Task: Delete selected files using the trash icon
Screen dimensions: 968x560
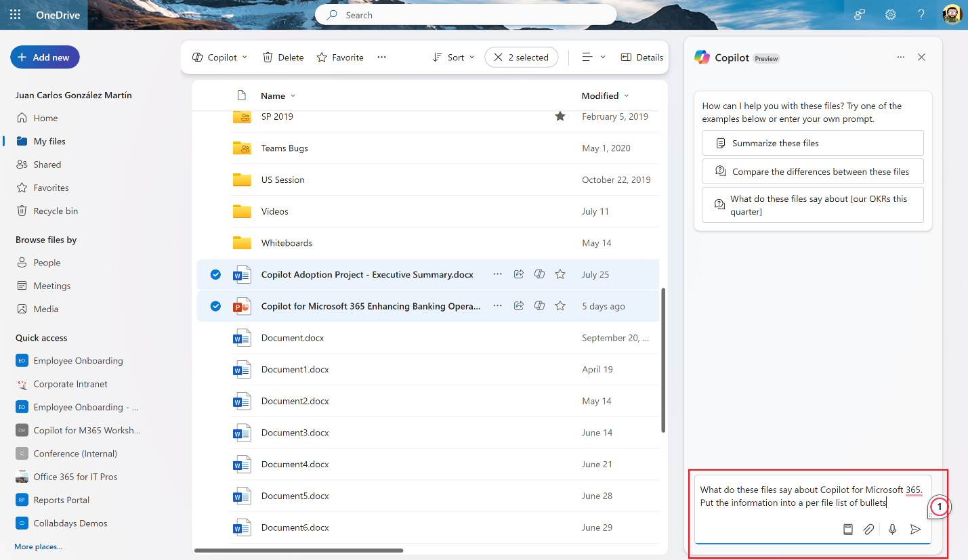Action: click(x=282, y=57)
